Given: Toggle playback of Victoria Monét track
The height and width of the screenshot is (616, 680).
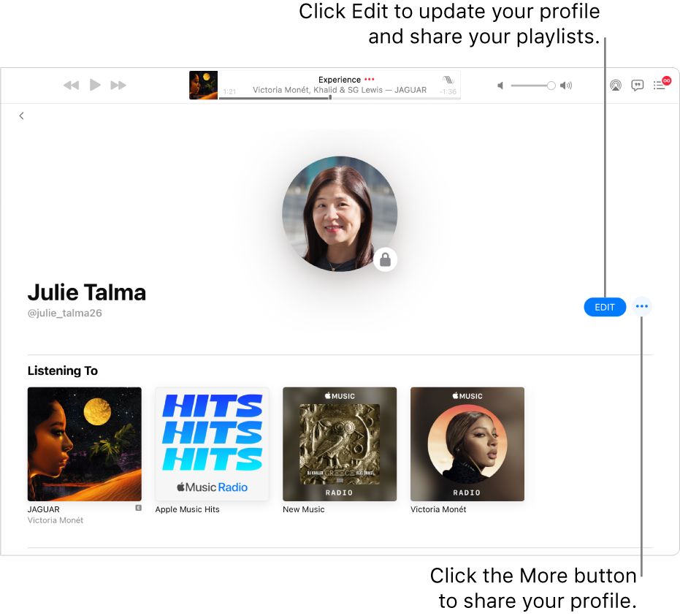Looking at the screenshot, I should click(95, 85).
